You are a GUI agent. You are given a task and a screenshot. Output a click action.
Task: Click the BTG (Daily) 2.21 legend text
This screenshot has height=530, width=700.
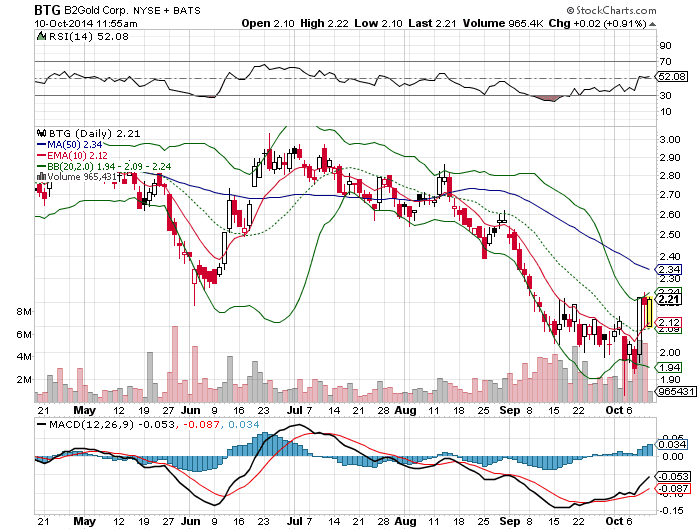click(94, 133)
